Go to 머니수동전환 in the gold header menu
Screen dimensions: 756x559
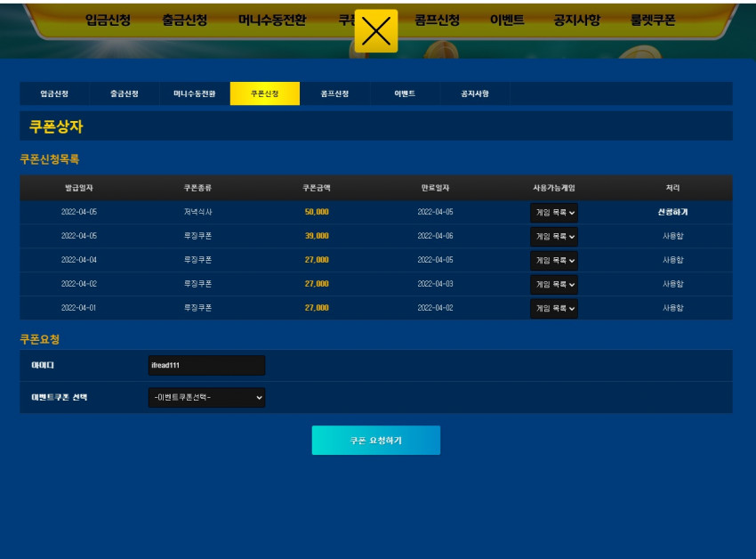coord(272,20)
